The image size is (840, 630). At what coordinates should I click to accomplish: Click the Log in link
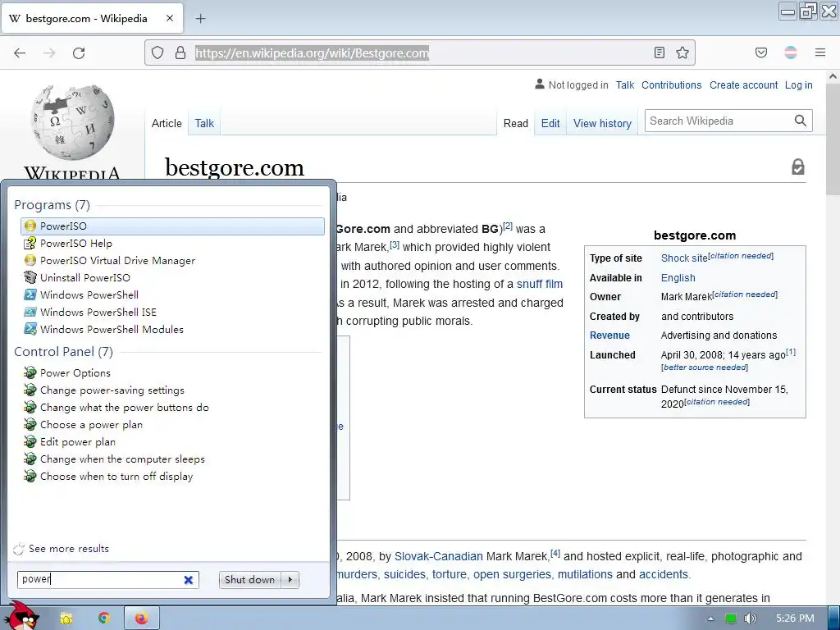pyautogui.click(x=798, y=84)
